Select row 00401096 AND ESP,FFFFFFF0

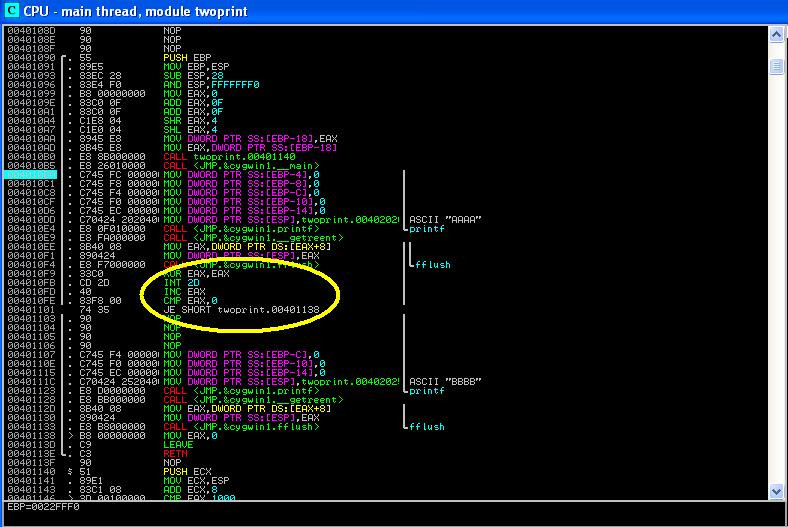[386, 84]
